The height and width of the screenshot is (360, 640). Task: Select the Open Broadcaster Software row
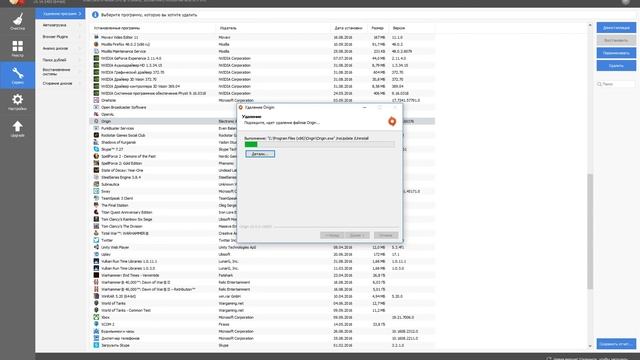(262, 107)
